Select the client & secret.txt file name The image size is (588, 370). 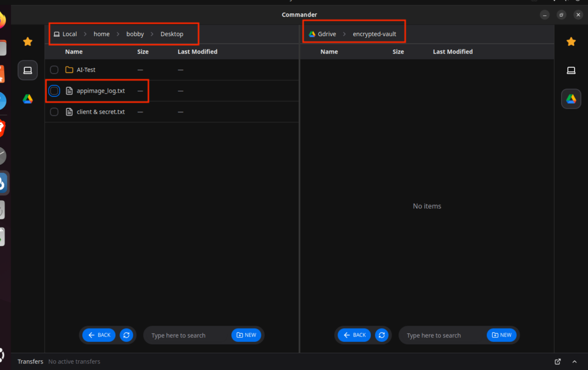pos(100,112)
